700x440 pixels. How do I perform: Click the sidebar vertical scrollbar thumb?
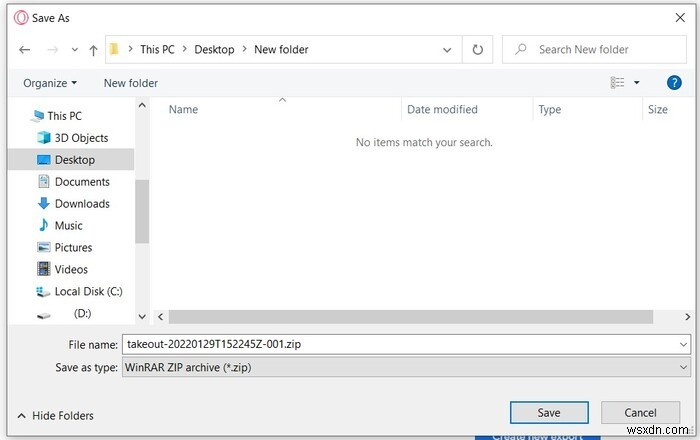pos(142,212)
